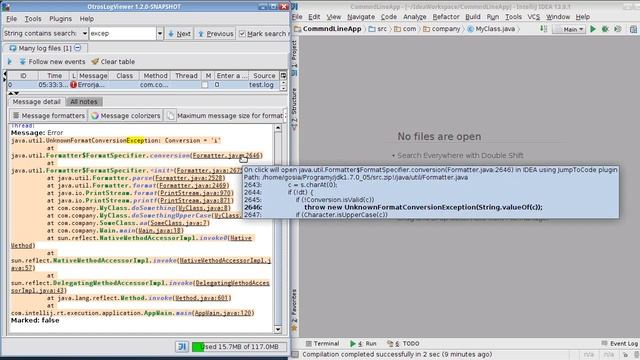
Task: Open AppMain.java:120 stack trace link
Action: click(x=223, y=313)
